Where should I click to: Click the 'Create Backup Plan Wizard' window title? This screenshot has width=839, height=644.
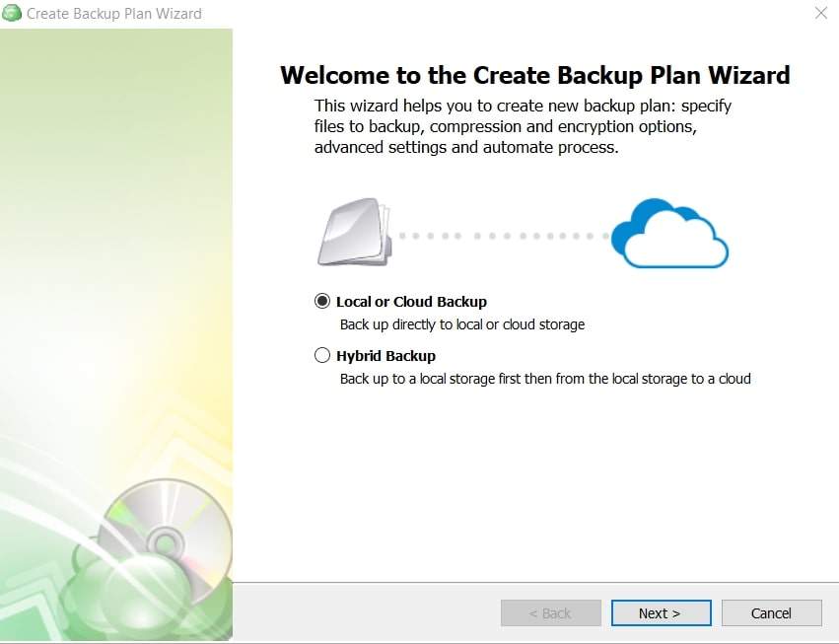click(x=113, y=14)
